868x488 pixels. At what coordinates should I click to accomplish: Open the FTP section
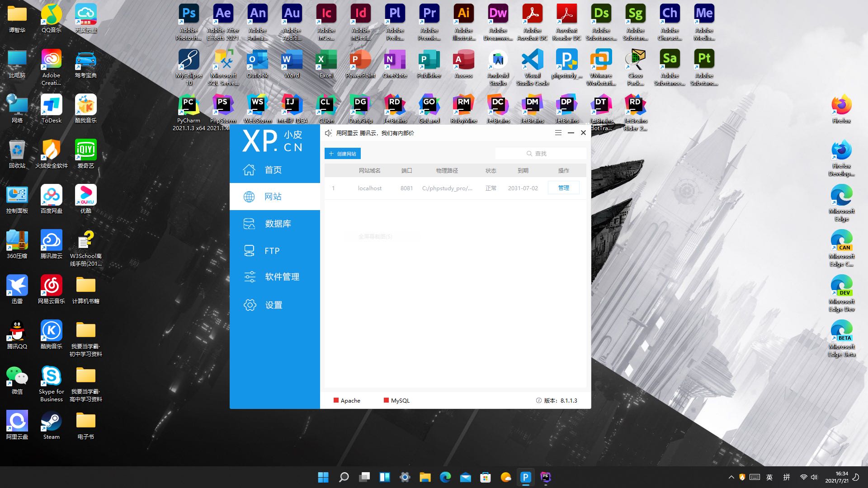coord(272,251)
